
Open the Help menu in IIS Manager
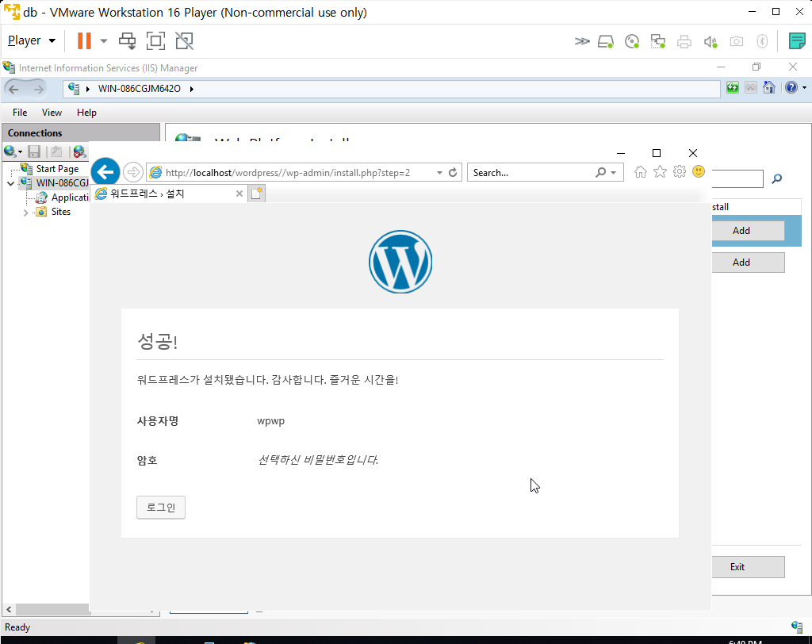click(86, 113)
